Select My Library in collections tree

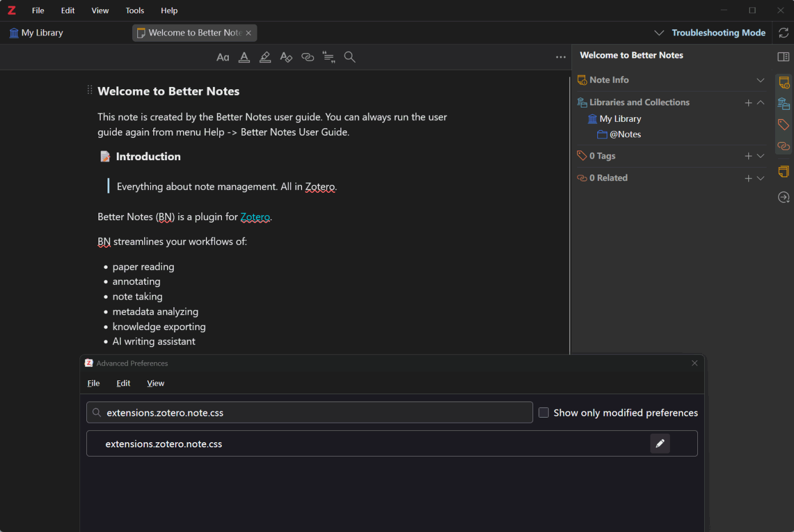pyautogui.click(x=621, y=119)
